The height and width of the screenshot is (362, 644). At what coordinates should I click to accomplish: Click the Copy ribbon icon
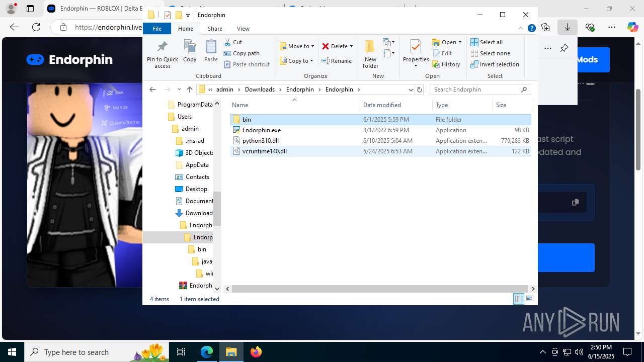click(190, 51)
